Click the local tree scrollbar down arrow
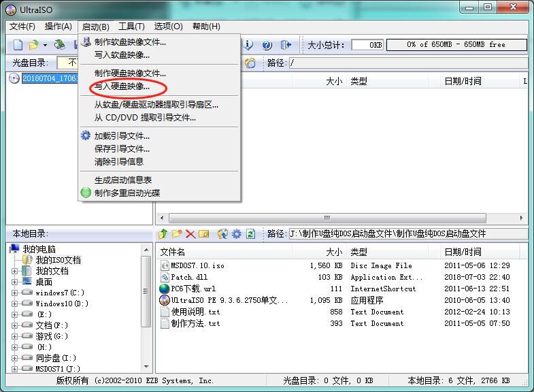Screen dimensions: 534x392 (146, 367)
